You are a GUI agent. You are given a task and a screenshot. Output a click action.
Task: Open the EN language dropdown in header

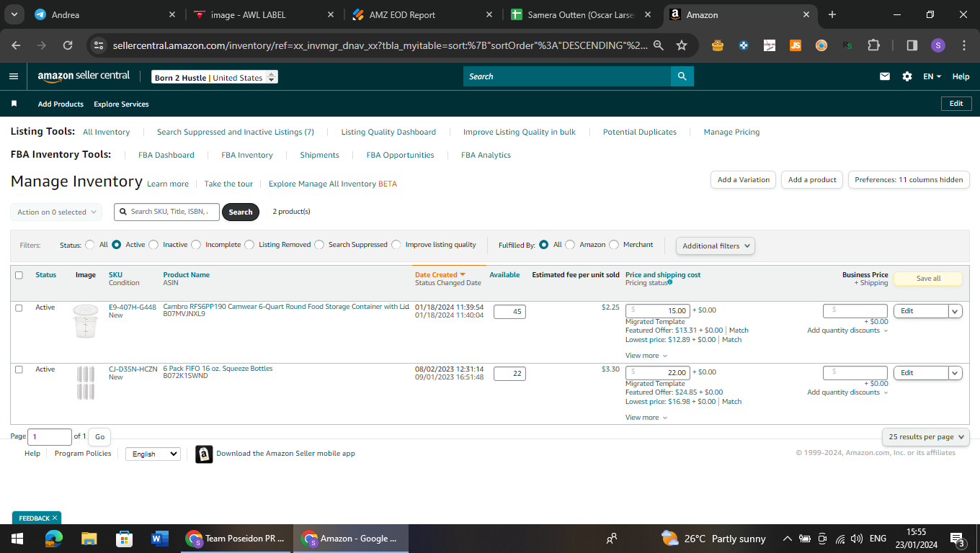pyautogui.click(x=932, y=76)
